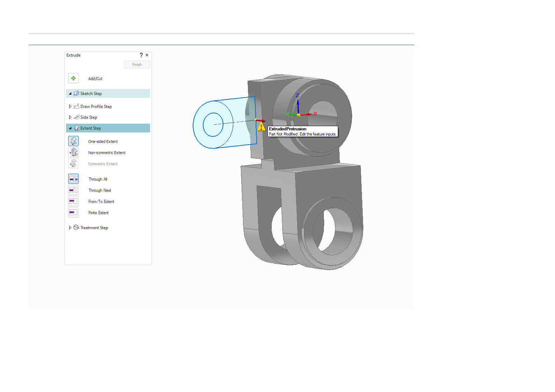
Task: Click the Side Step icon
Action: click(76, 117)
